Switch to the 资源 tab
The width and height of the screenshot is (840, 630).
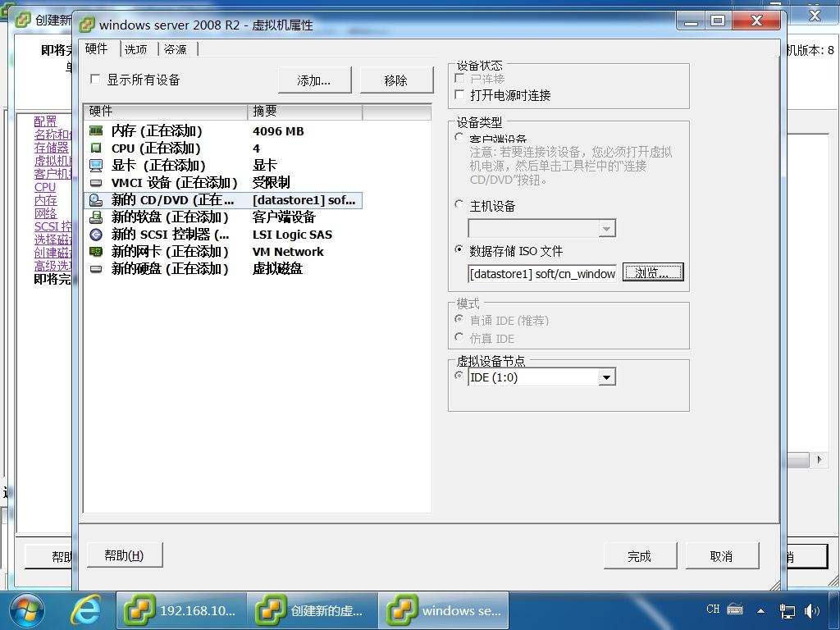[176, 49]
